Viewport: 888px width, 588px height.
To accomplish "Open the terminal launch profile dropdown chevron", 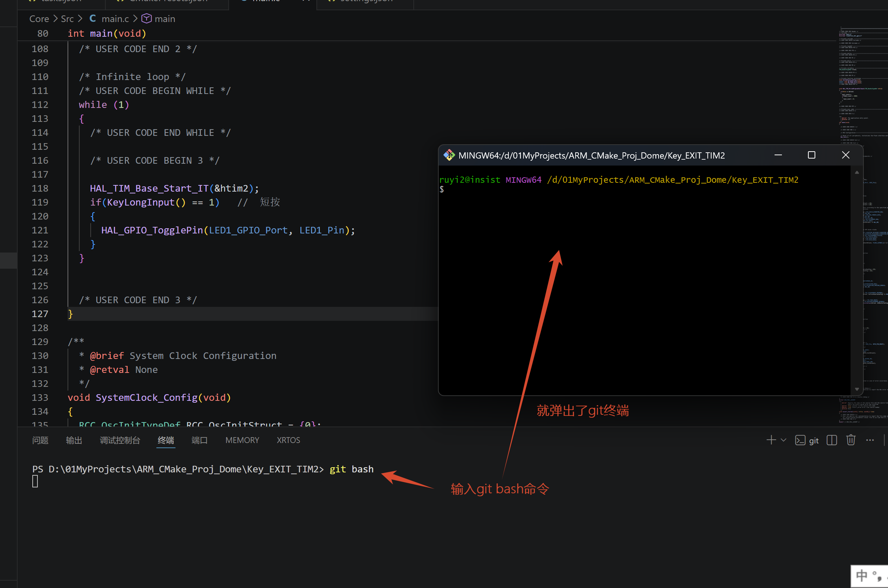I will click(783, 440).
